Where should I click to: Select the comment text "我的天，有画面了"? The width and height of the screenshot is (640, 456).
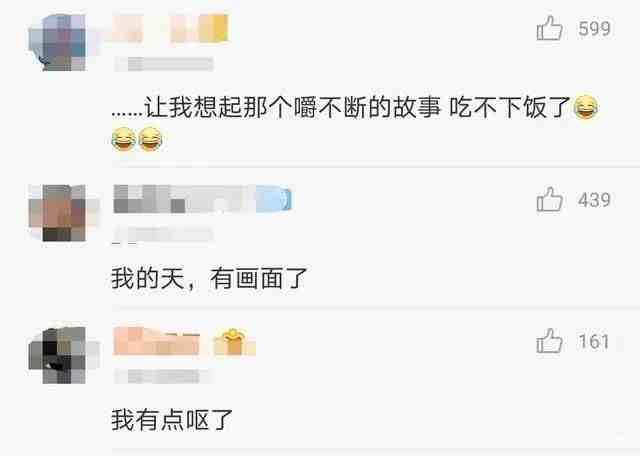pyautogui.click(x=209, y=279)
